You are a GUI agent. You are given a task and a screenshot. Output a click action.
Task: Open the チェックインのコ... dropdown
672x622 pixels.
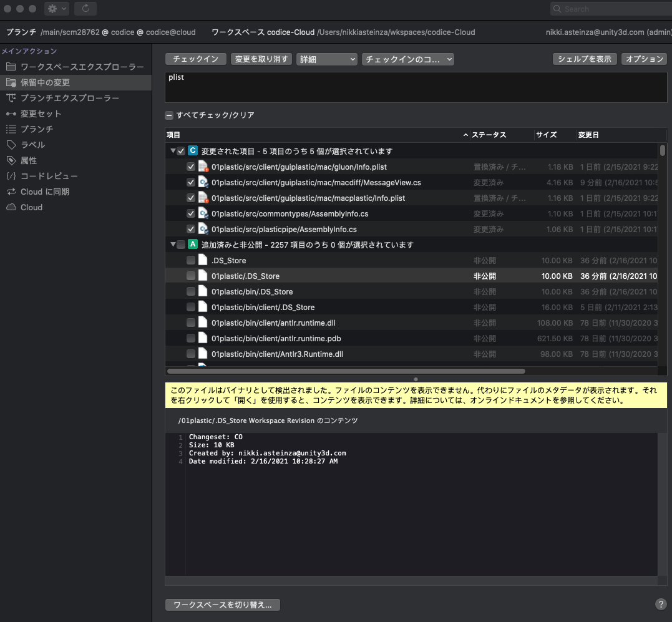point(407,59)
